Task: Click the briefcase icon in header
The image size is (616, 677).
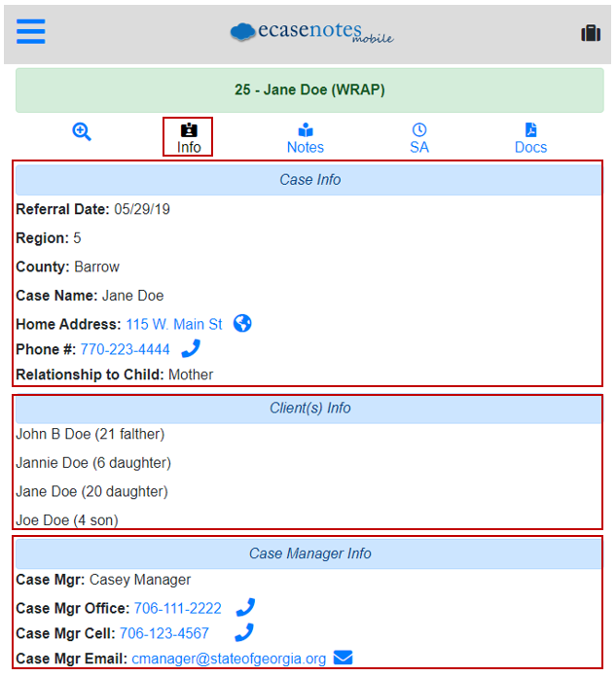Action: coord(591,33)
